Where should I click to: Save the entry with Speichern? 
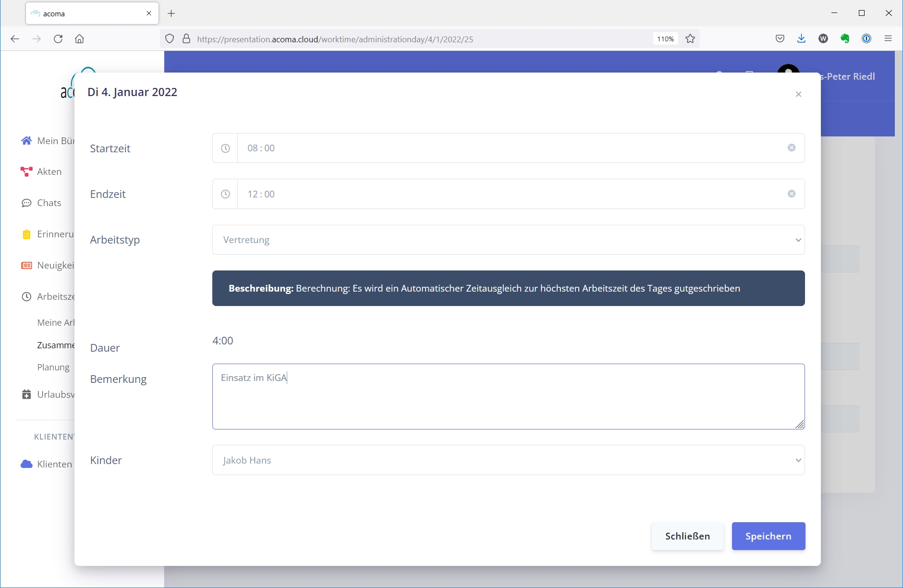coord(769,536)
